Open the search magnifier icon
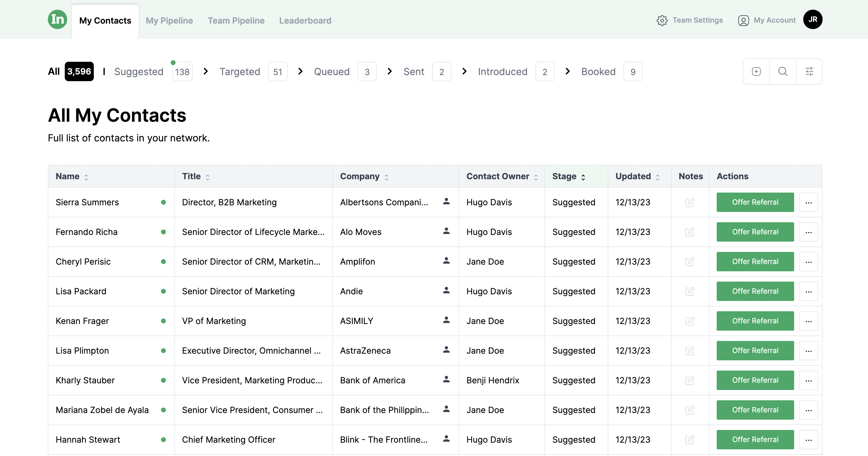 click(782, 71)
